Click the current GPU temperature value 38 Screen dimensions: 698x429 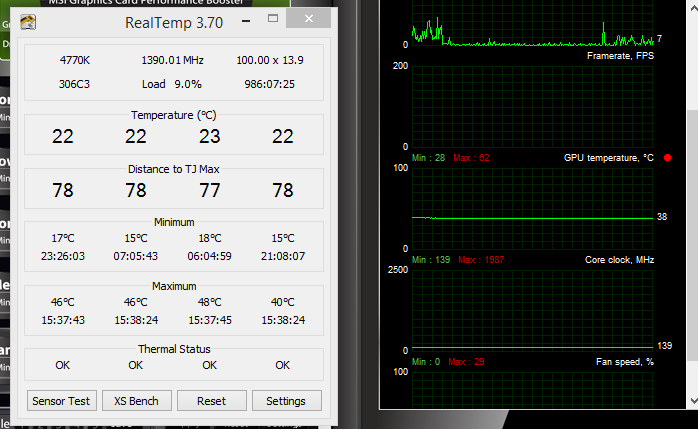(662, 217)
